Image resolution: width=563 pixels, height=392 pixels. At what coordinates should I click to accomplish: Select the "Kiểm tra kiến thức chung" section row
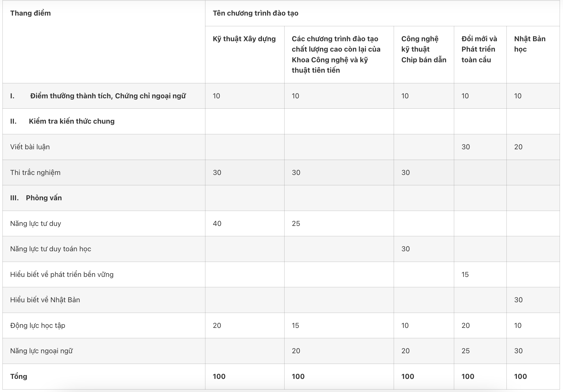click(x=72, y=121)
